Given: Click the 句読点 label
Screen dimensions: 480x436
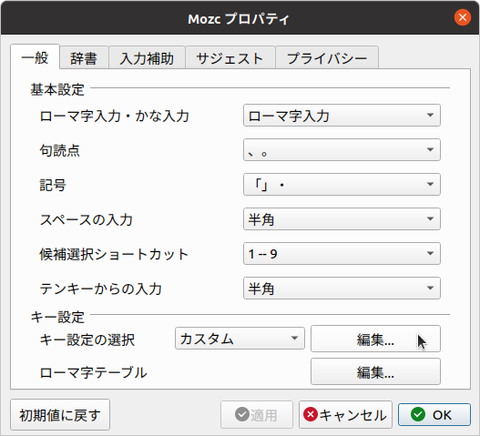Looking at the screenshot, I should coord(60,151).
